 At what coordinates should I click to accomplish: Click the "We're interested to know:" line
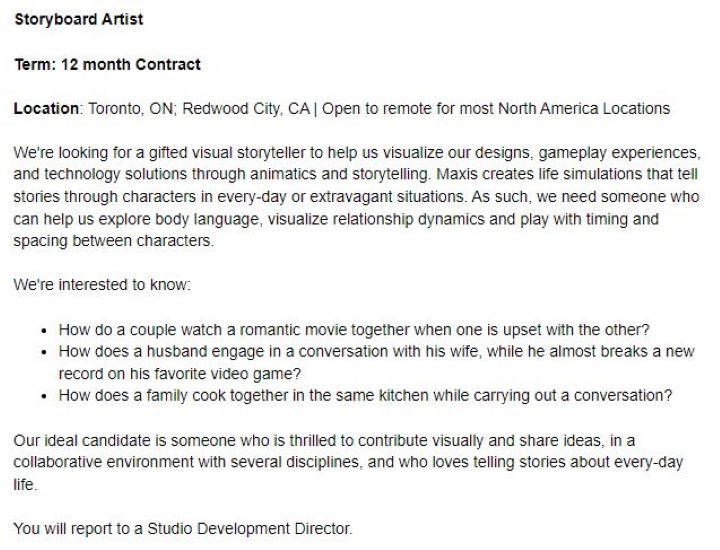(101, 285)
